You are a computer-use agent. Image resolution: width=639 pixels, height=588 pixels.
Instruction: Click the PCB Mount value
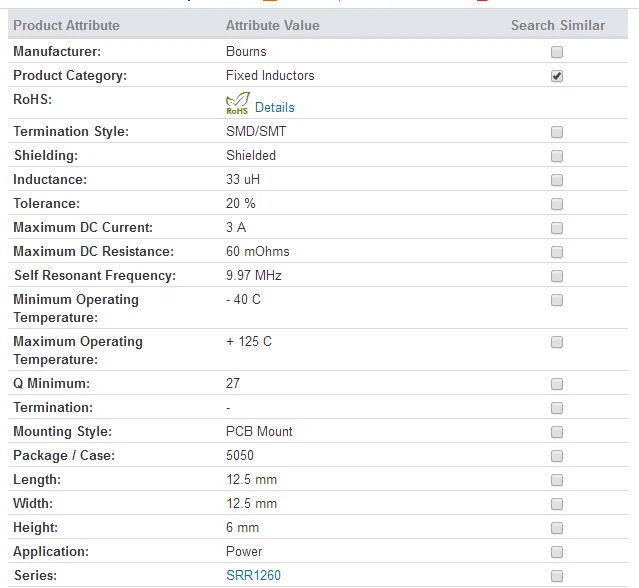pos(259,432)
